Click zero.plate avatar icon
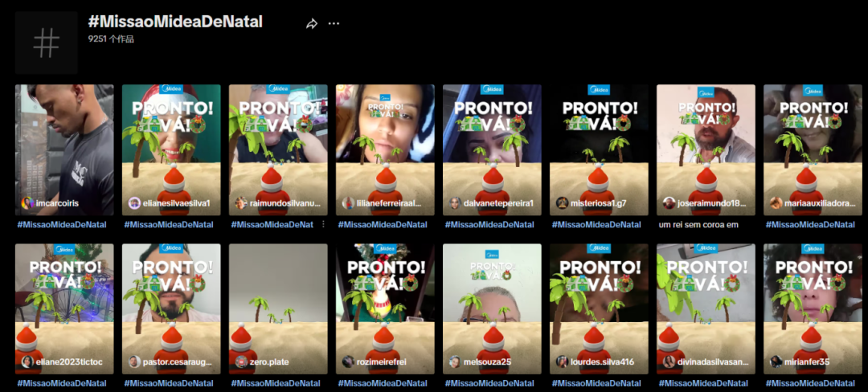Screen dimensions: 868x392 click(241, 362)
